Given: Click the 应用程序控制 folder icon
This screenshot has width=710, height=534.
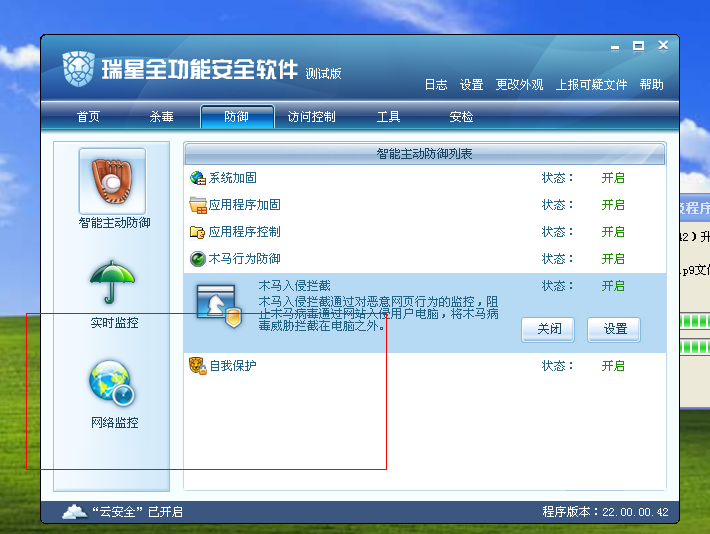Looking at the screenshot, I should pyautogui.click(x=197, y=232).
